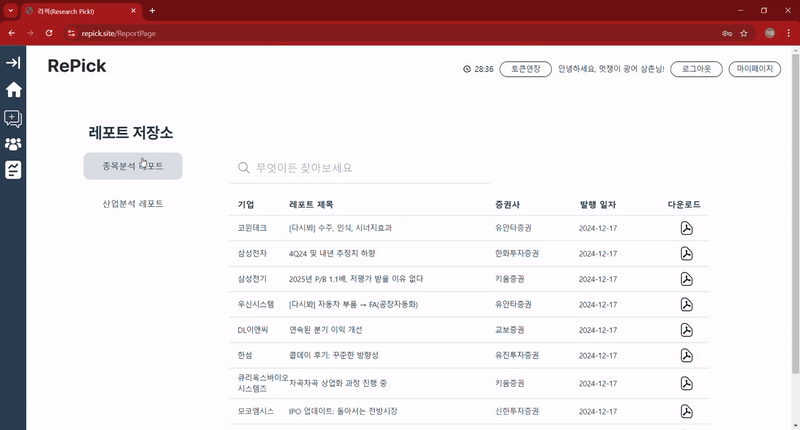The width and height of the screenshot is (800, 430).
Task: Click company name 모코엠시스
Action: pyautogui.click(x=256, y=411)
